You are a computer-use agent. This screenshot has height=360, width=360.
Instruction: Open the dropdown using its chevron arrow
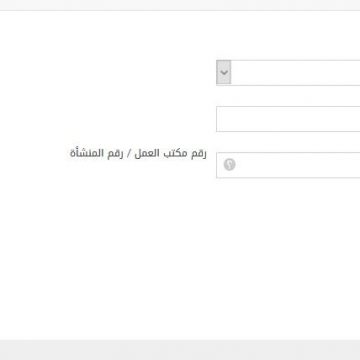(224, 72)
